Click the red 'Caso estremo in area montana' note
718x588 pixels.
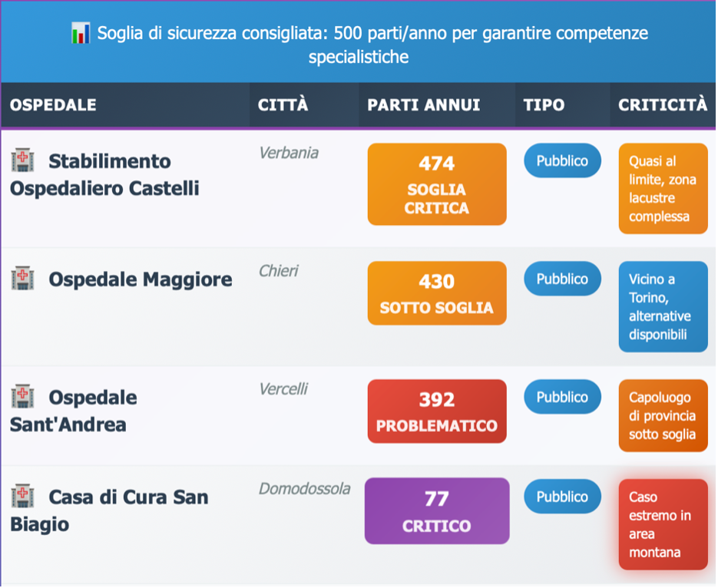(663, 524)
